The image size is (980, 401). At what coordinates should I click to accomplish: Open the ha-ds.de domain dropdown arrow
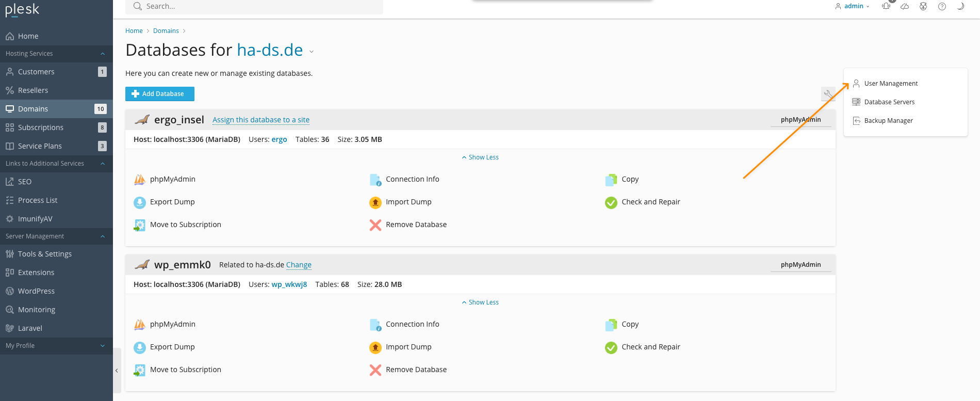(312, 52)
